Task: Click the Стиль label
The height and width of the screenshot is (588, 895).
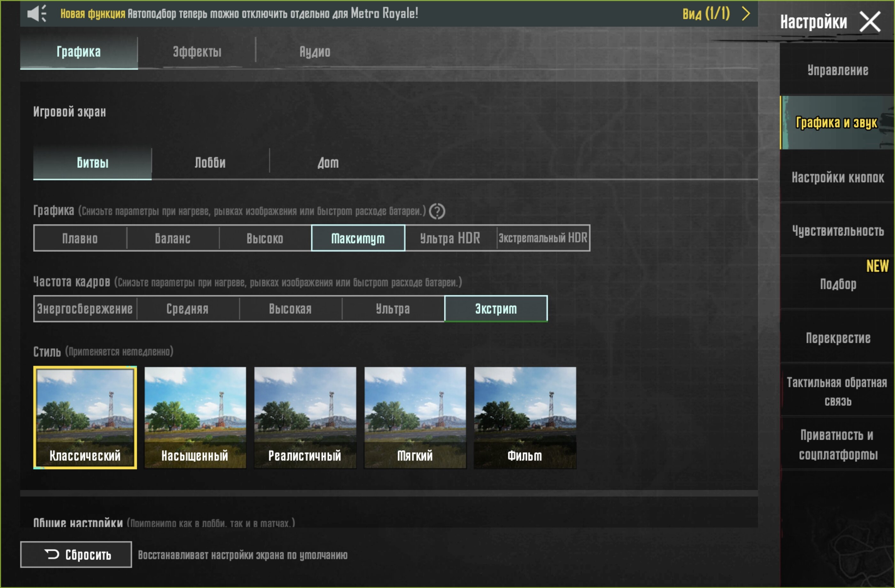Action: tap(47, 352)
